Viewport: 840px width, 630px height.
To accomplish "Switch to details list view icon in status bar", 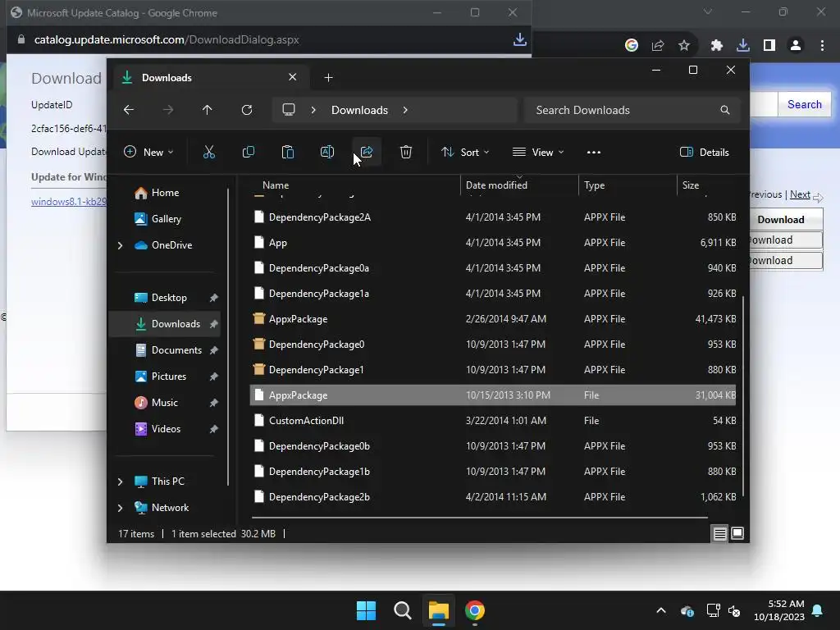I will [720, 533].
